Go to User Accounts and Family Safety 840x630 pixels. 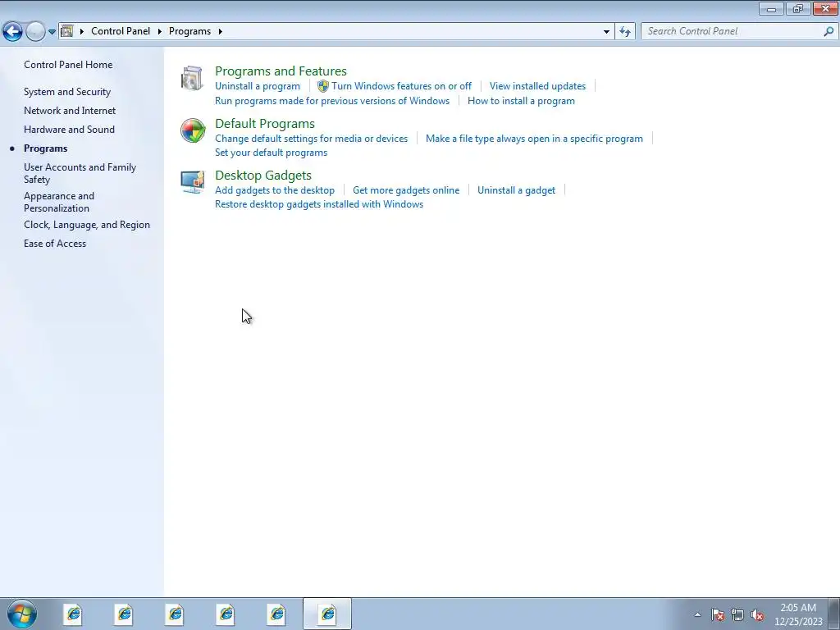tap(80, 174)
